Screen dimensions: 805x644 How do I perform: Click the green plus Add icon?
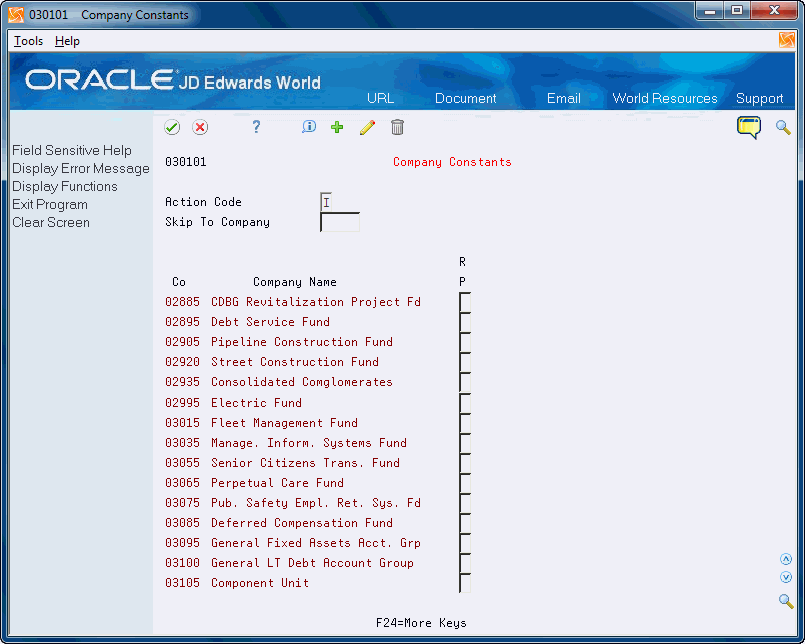pyautogui.click(x=337, y=127)
